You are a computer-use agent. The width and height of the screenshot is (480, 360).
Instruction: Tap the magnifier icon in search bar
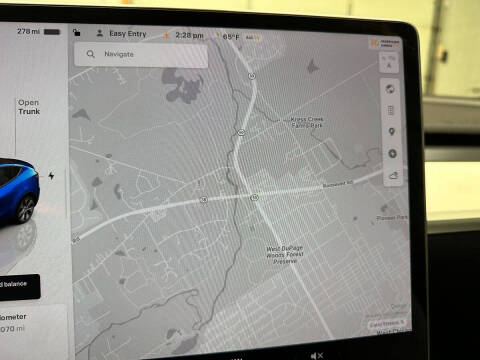point(90,54)
